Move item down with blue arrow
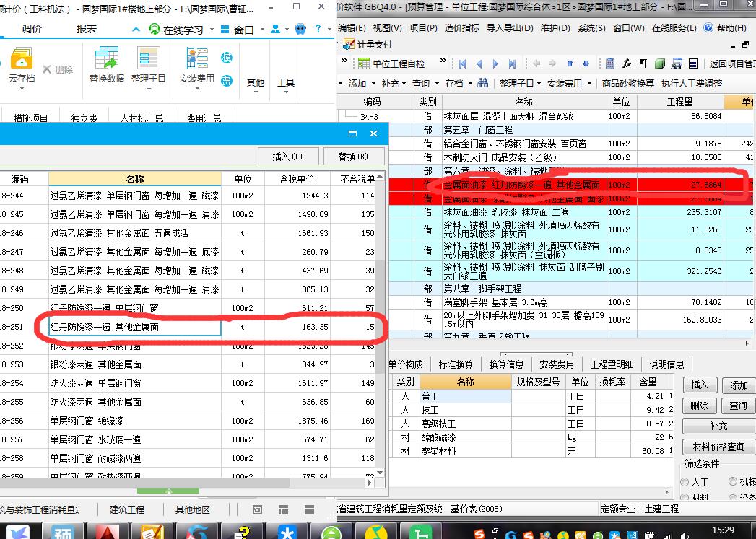 click(586, 63)
